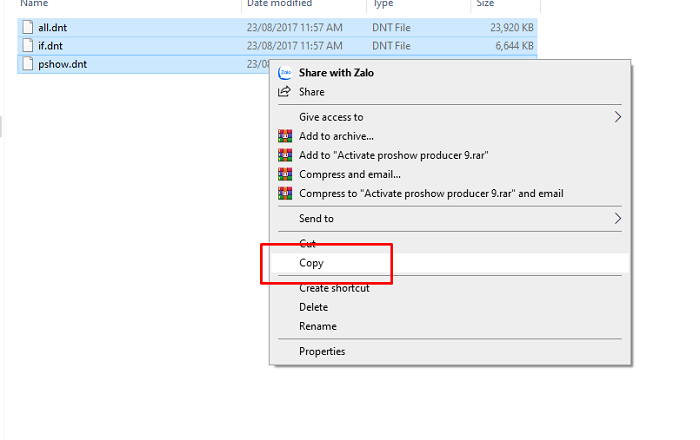Viewport: 700px width, 440px height.
Task: Click WinRAR icon beside Compress to rar and email
Action: 285,194
